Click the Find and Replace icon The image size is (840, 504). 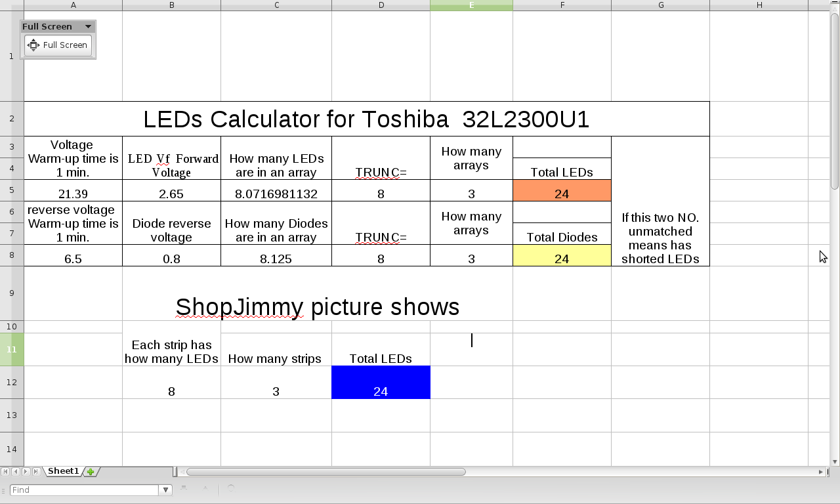[231, 489]
